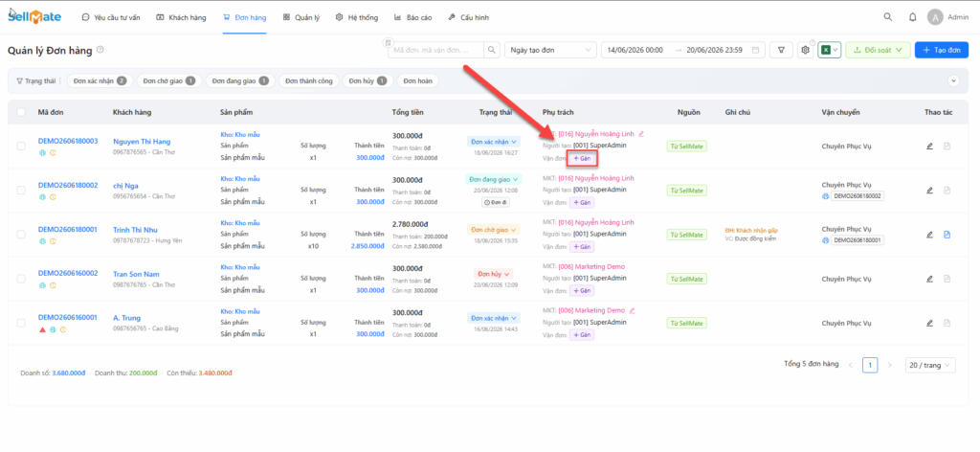Open the 20 / trang page size dropdown
The height and width of the screenshot is (452, 980).
(x=930, y=365)
